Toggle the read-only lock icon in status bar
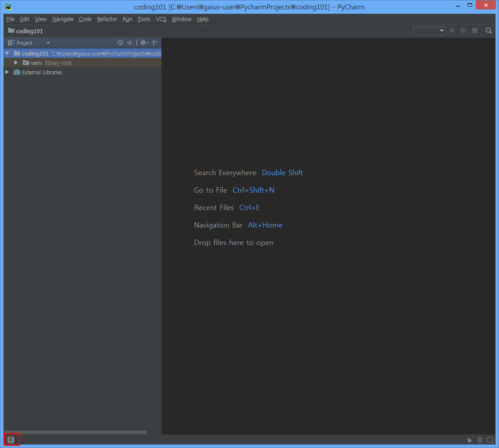This screenshot has height=448, width=499. [469, 440]
